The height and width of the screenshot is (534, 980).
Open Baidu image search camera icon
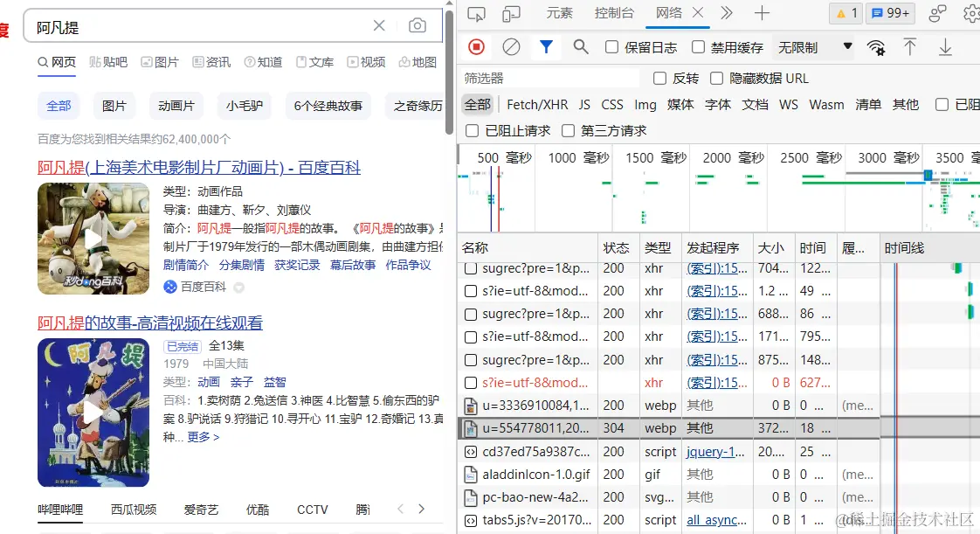coord(417,25)
